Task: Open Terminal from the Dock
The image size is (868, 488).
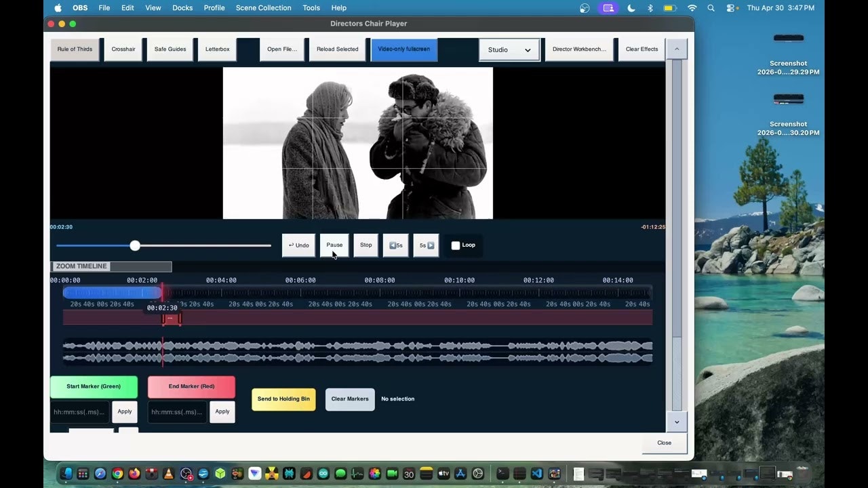Action: [502, 474]
